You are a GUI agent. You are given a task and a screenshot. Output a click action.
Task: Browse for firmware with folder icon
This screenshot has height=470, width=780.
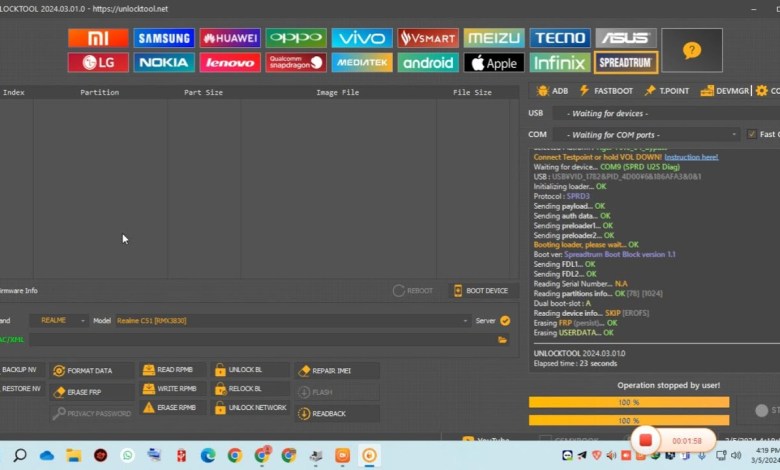(x=502, y=340)
